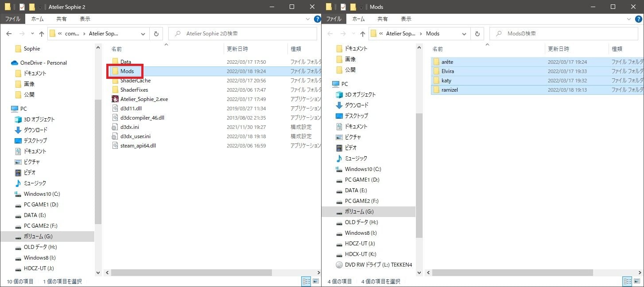Open help in Atelier Sophie 2 window
Image resolution: width=644 pixels, height=287 pixels.
(317, 19)
